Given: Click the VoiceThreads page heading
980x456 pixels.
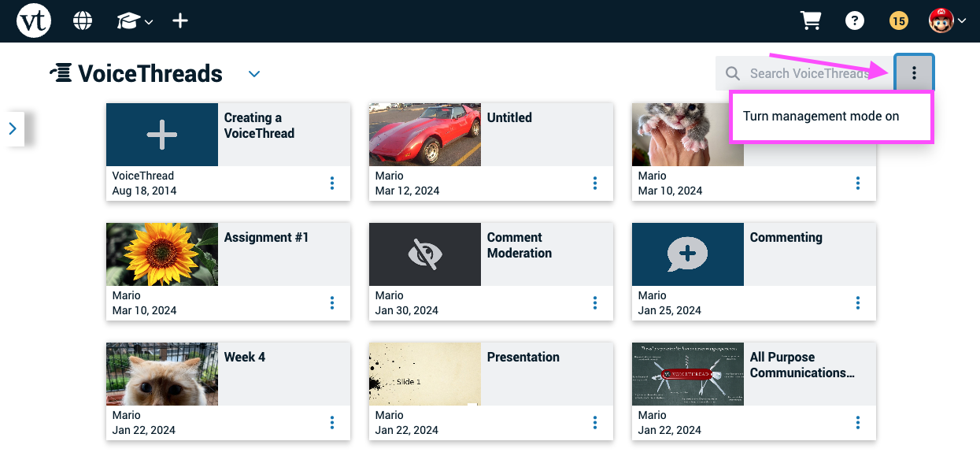Looking at the screenshot, I should (x=150, y=73).
